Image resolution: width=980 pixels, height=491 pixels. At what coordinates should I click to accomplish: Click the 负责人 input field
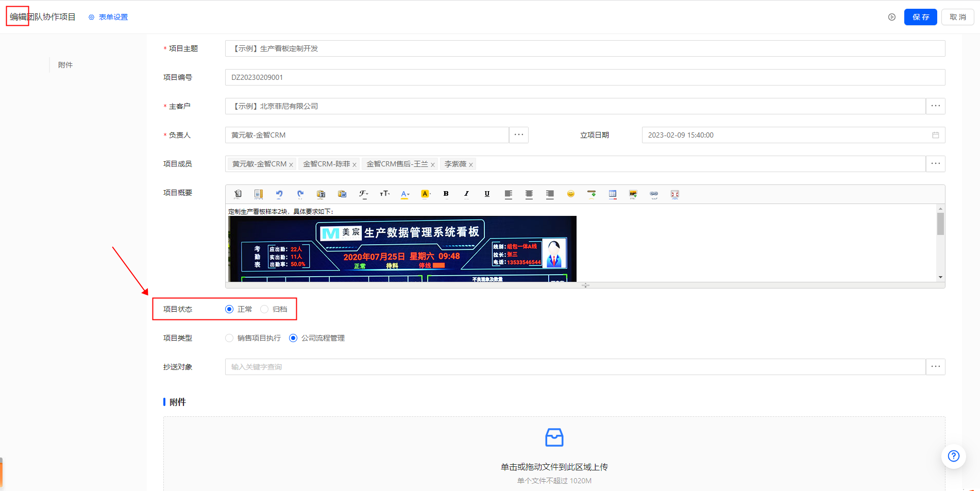coord(367,135)
